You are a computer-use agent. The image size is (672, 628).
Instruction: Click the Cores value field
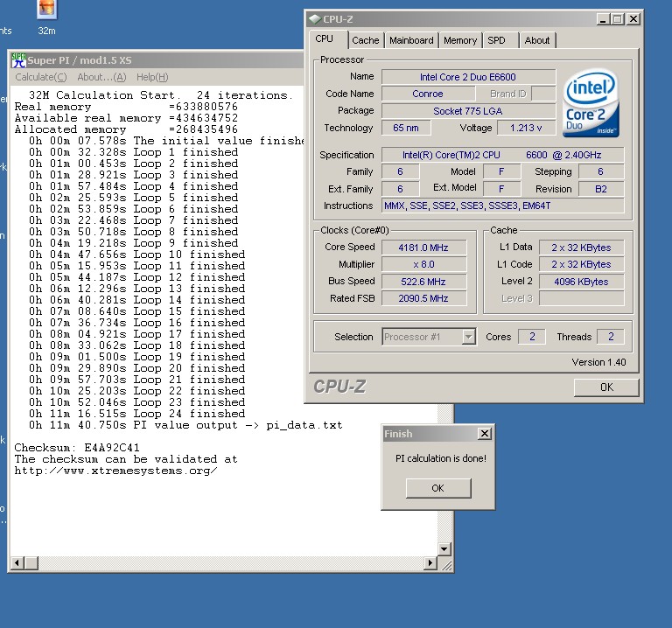[532, 337]
